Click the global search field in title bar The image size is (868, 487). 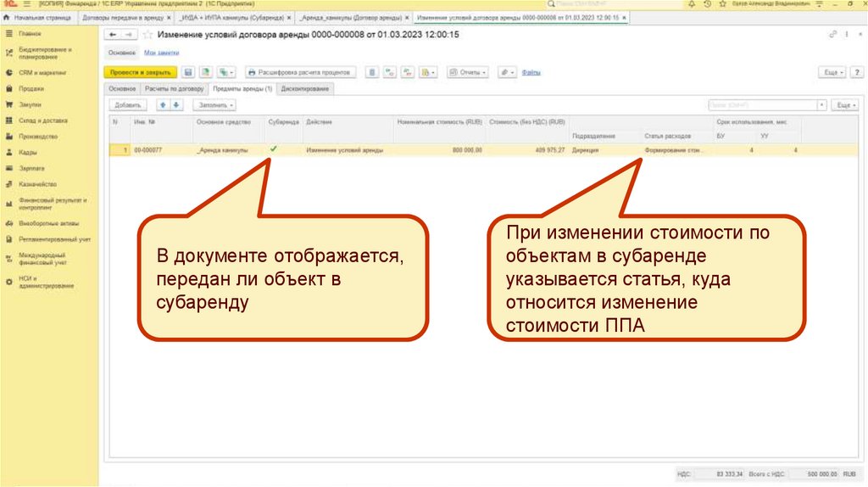(615, 4)
